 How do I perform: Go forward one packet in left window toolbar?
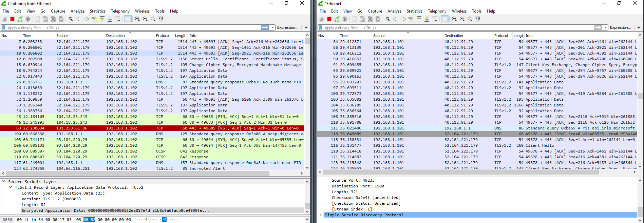click(87, 19)
